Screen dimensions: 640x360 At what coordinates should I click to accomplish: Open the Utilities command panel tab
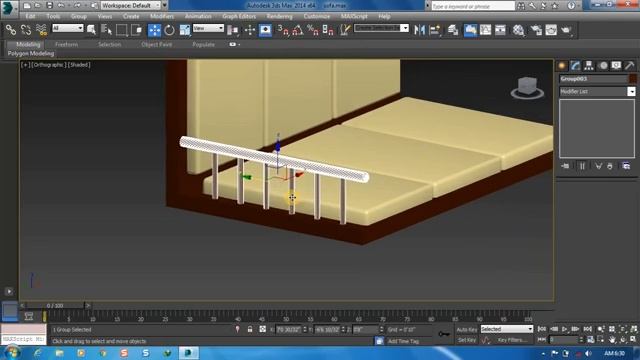629,65
